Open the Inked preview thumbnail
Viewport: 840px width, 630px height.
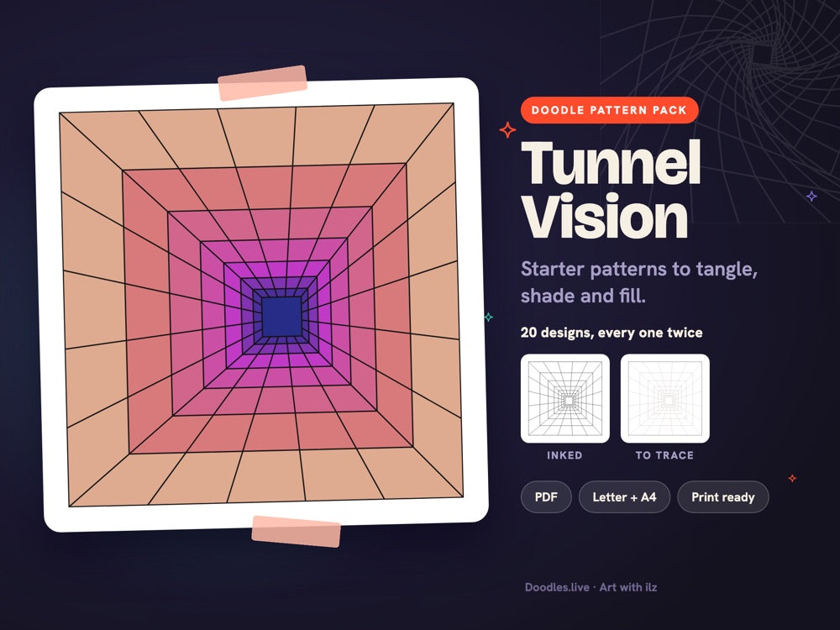point(564,398)
